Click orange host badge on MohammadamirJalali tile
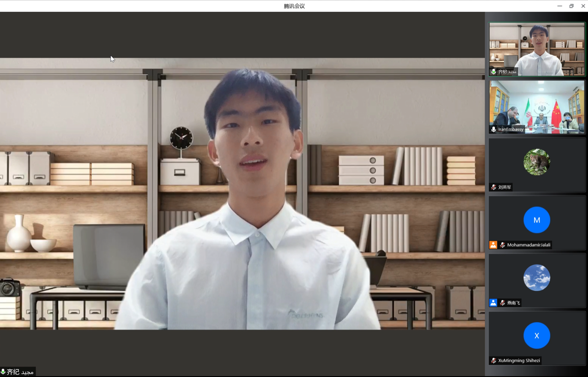Screen dimensions: 588x377 pyautogui.click(x=493, y=245)
